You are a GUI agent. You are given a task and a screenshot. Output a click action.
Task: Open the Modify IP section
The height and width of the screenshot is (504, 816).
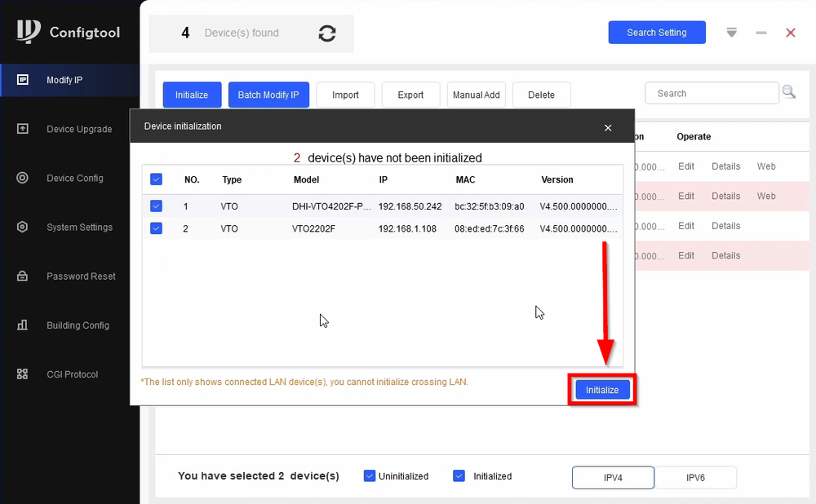pos(68,80)
